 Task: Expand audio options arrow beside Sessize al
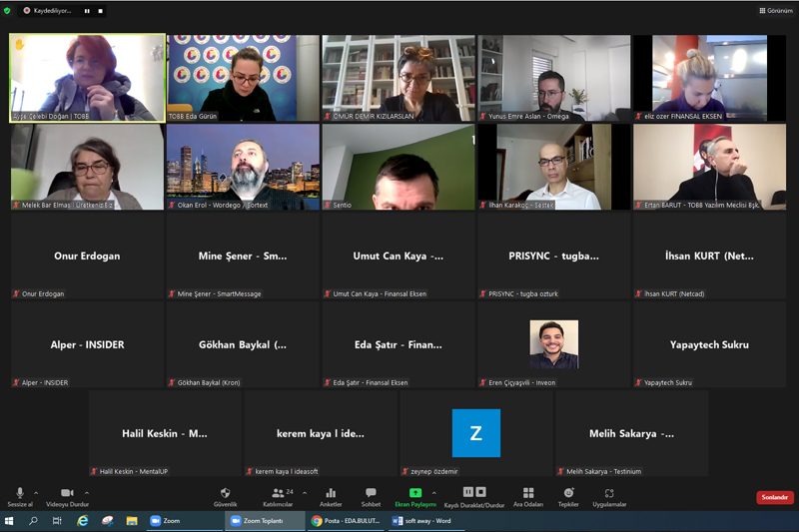36,492
